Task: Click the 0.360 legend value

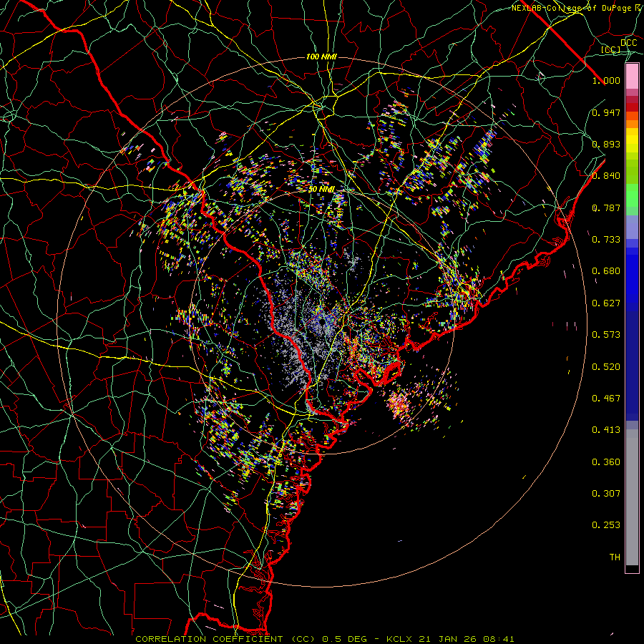Action: [606, 462]
